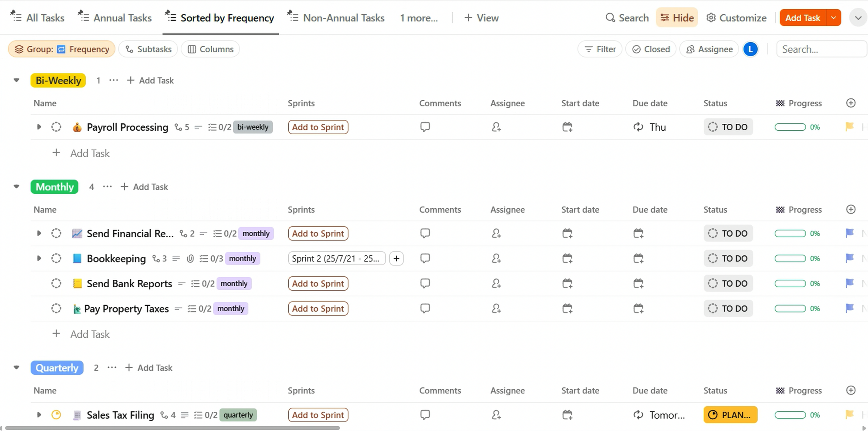868x431 pixels.
Task: Assign a user to Bookkeeping task
Action: pyautogui.click(x=496, y=258)
